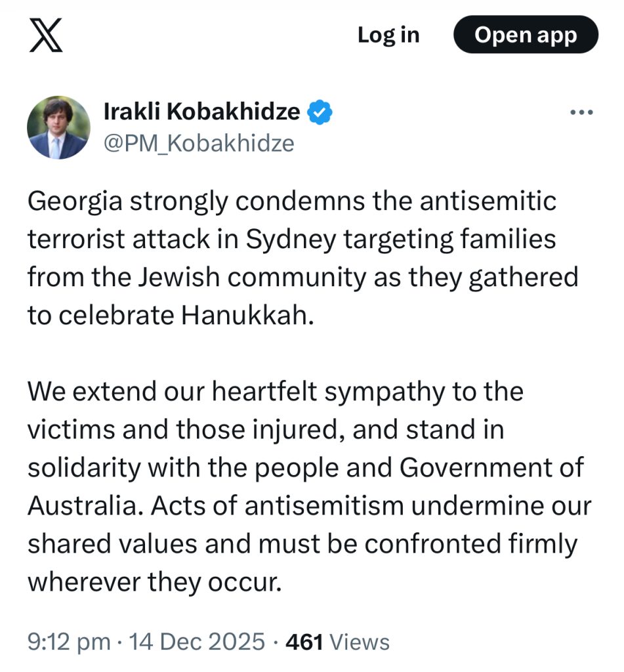Click the opening word Georgia

coord(72,201)
